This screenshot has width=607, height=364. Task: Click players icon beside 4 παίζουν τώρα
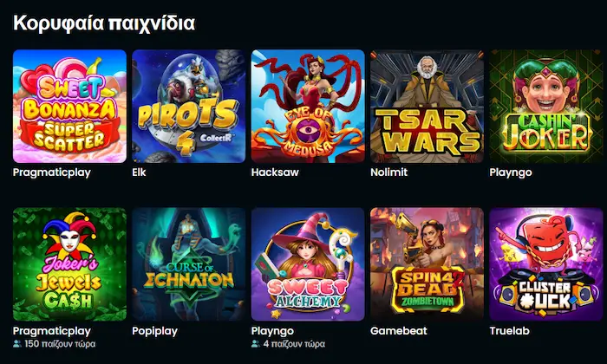[256, 343]
